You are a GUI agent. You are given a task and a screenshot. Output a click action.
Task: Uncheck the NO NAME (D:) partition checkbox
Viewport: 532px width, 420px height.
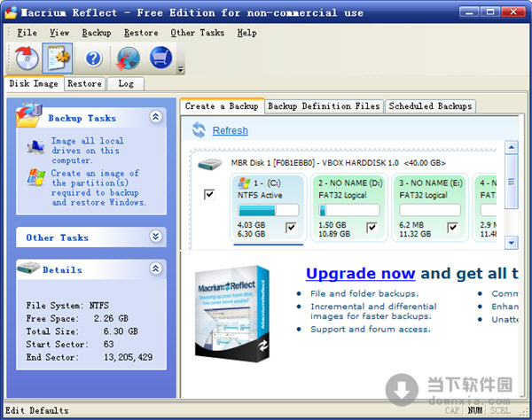(372, 228)
